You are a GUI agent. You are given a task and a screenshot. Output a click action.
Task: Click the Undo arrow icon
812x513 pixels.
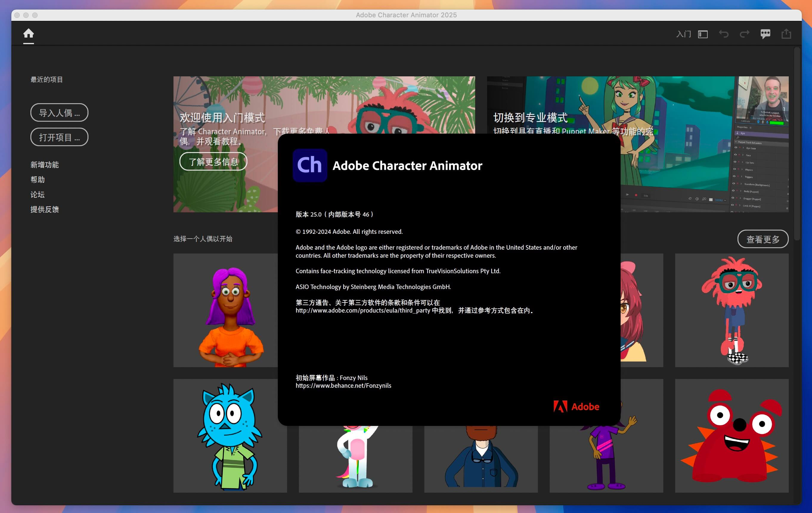tap(724, 34)
